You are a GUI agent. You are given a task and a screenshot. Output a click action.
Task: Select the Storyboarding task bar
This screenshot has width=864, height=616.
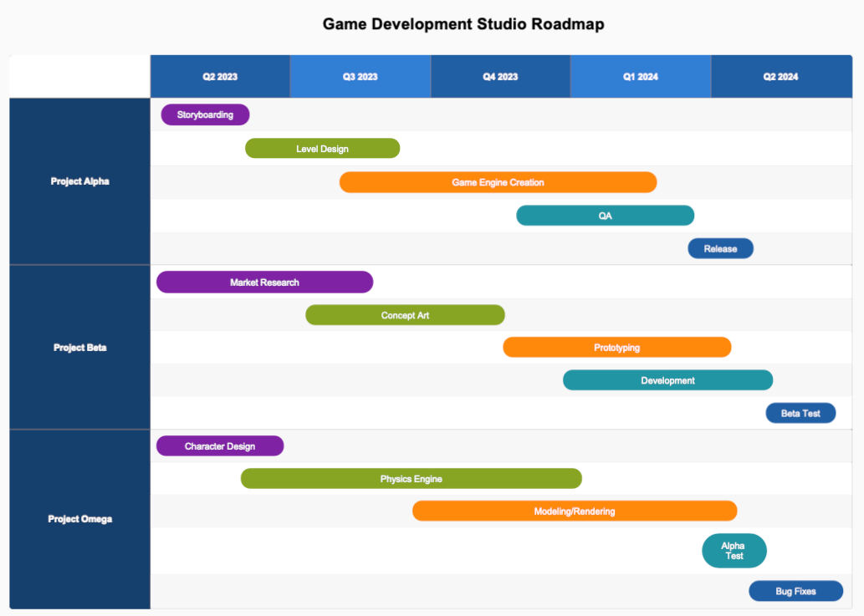(205, 115)
